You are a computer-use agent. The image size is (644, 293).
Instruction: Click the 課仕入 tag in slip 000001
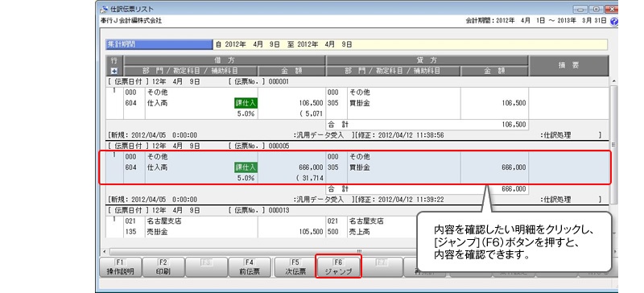click(x=246, y=103)
